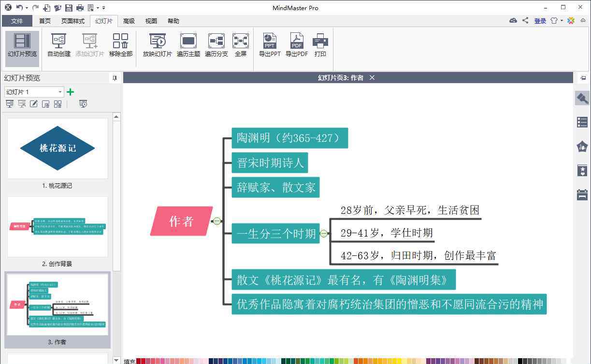Select the 作者 pink topic node
591x364 pixels.
(181, 221)
